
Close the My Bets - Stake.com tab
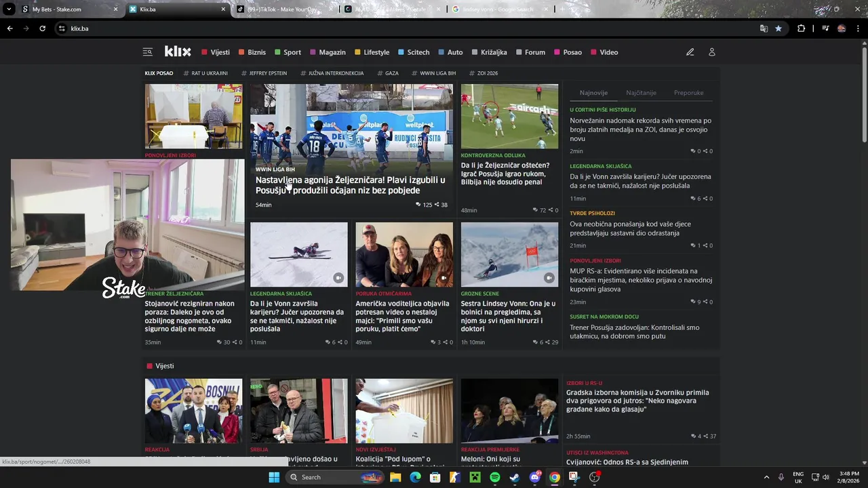point(115,9)
